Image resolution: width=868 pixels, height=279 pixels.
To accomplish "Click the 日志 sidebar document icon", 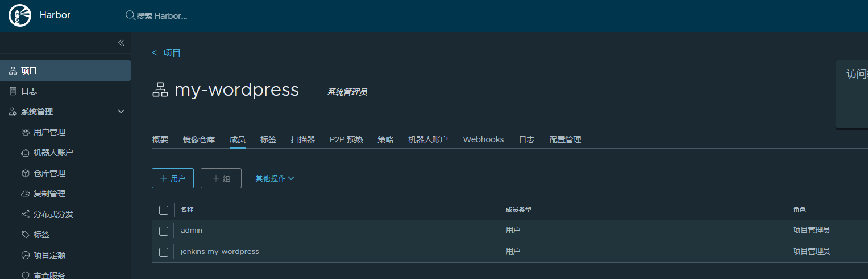I will 13,91.
